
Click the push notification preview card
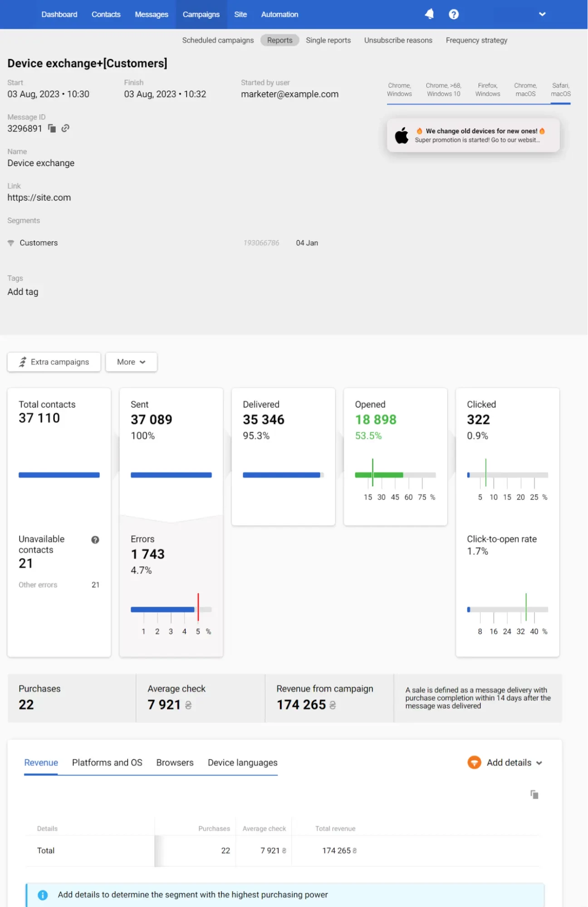(x=473, y=135)
